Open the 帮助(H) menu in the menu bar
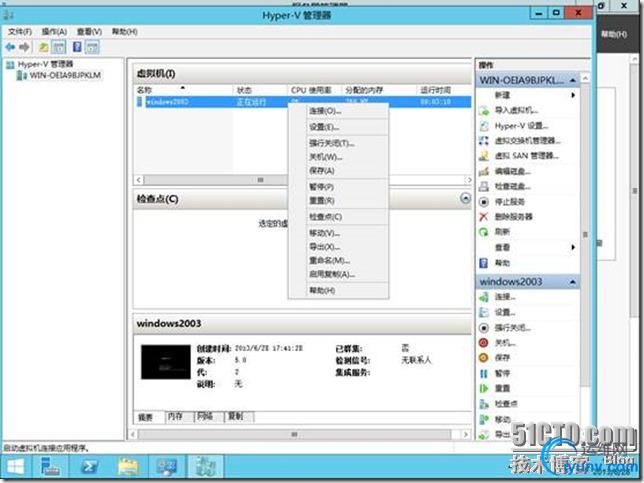Image resolution: width=644 pixels, height=483 pixels. pyautogui.click(x=124, y=32)
